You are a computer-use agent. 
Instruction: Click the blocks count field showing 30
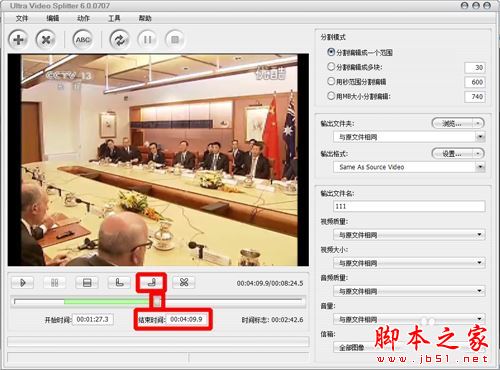[475, 67]
